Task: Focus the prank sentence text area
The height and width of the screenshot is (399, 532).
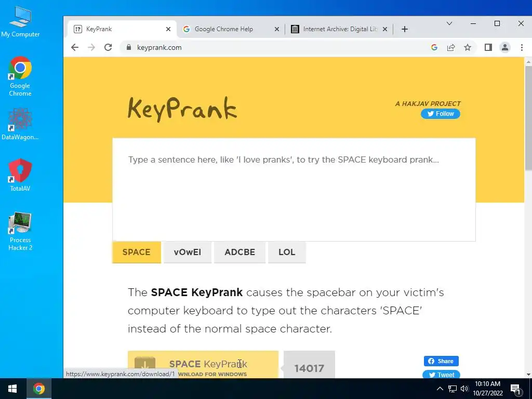Action: pyautogui.click(x=294, y=190)
